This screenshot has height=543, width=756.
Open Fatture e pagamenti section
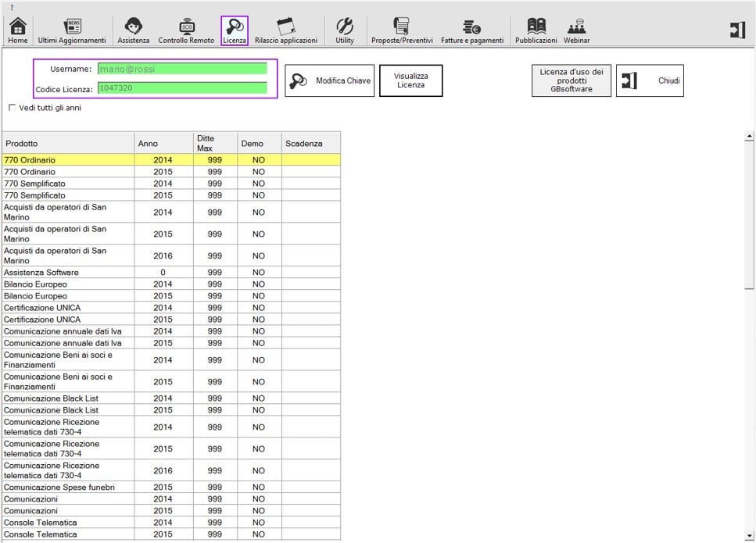[472, 30]
